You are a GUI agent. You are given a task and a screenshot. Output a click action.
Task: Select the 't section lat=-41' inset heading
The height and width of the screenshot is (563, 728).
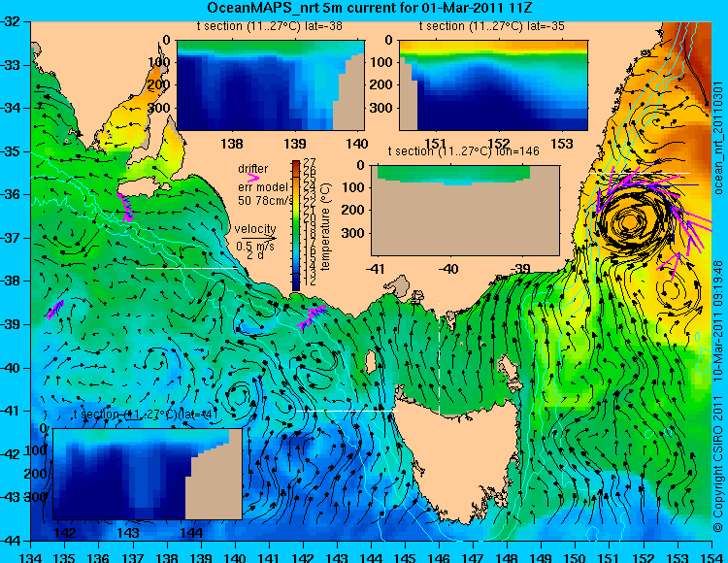pos(146,414)
